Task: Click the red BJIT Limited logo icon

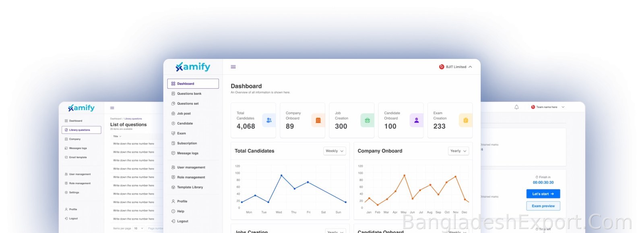Action: [x=442, y=67]
